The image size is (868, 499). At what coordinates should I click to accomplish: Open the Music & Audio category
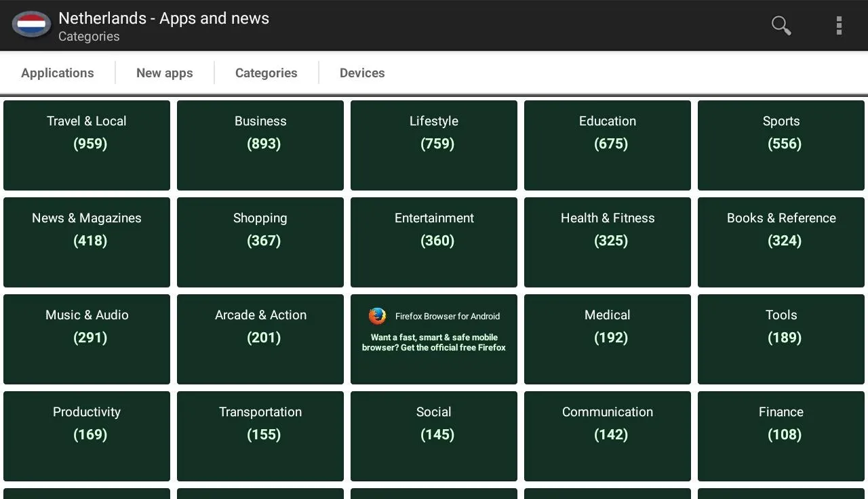click(x=87, y=339)
